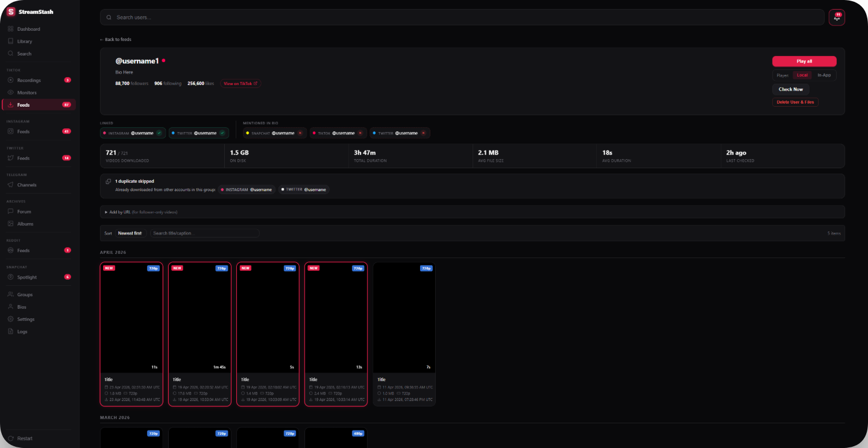Click the Telegram Channels icon in sidebar
Image resolution: width=868 pixels, height=448 pixels.
[11, 185]
